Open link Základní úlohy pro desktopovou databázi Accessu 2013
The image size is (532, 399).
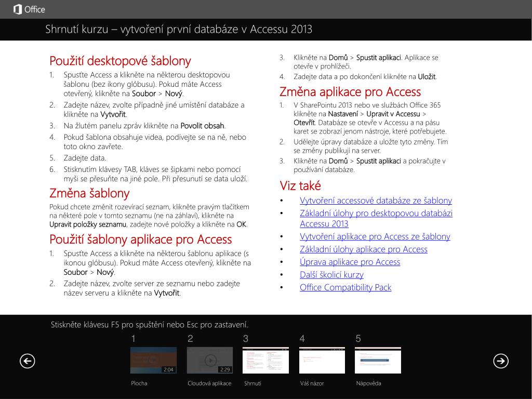pos(376,219)
